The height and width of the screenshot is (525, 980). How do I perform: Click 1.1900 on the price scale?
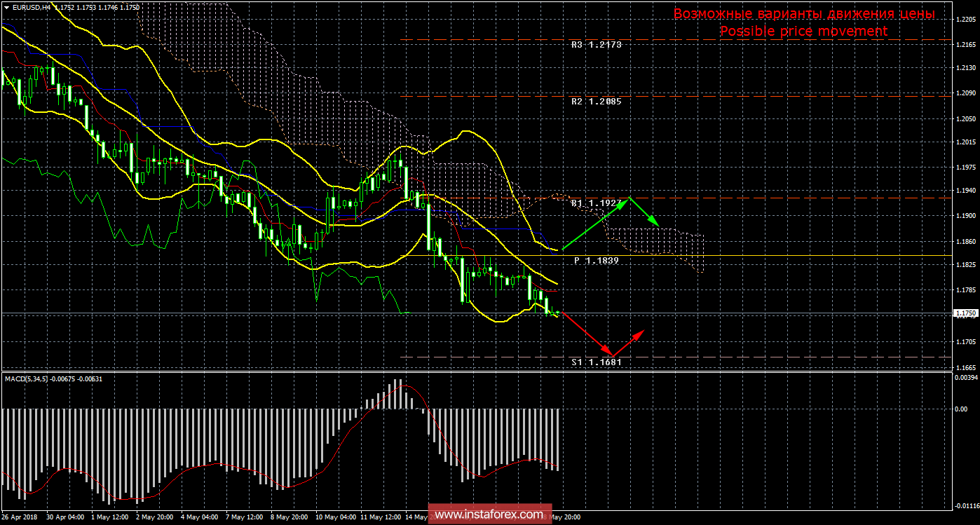coord(966,216)
